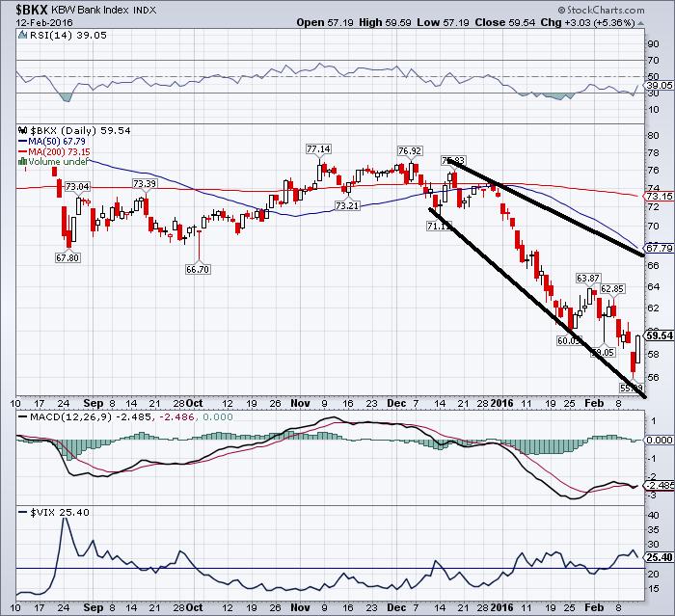This screenshot has width=675, height=616.
Task: Click Nov on the price chart date axis
Action: coord(301,404)
